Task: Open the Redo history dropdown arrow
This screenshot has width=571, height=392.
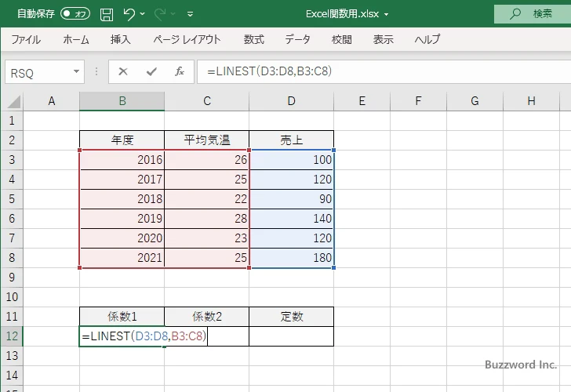Action: click(173, 14)
